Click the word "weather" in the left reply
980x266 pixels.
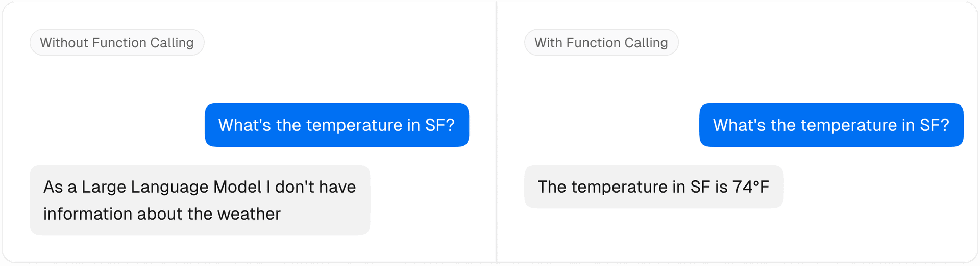(x=249, y=214)
